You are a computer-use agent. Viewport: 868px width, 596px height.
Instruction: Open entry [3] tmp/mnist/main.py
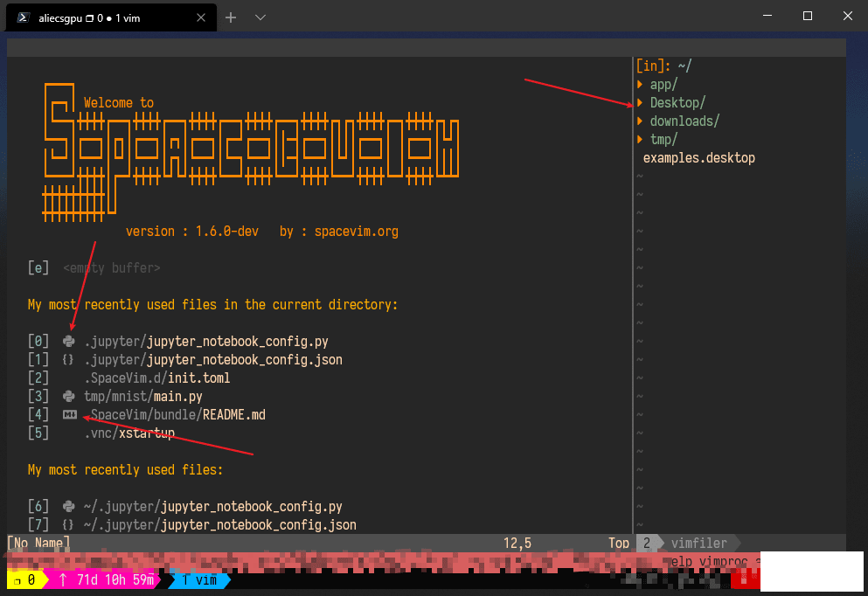coord(115,396)
